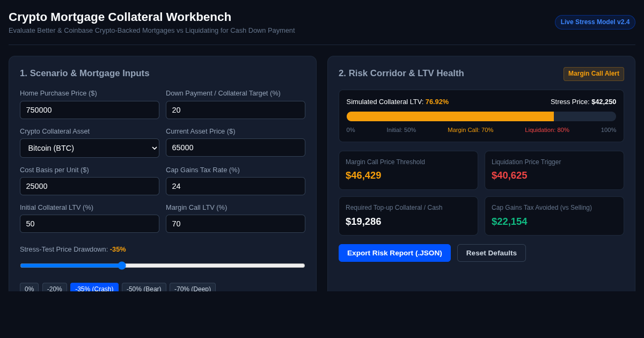Image resolution: width=644 pixels, height=338 pixels.
Task: Click the Stress-Test Price Drawdown slider
Action: [x=163, y=266]
